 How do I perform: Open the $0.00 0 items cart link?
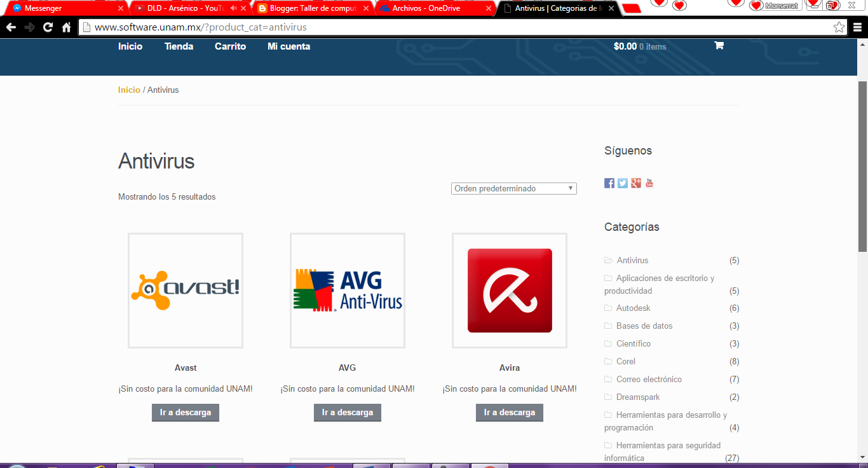[640, 46]
